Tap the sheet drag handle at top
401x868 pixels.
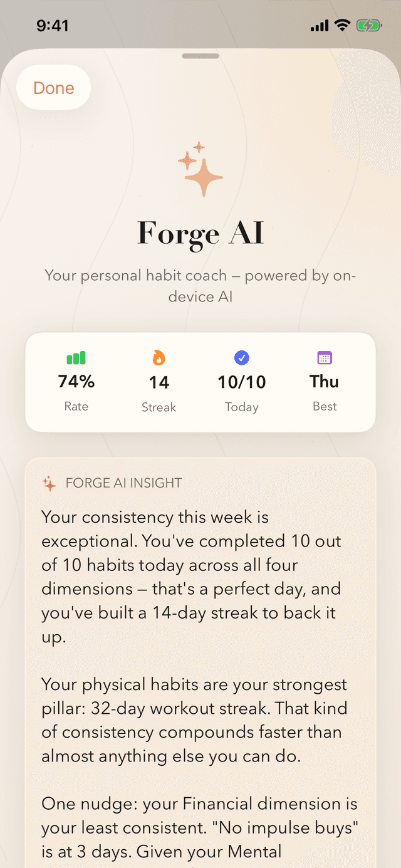pos(200,56)
